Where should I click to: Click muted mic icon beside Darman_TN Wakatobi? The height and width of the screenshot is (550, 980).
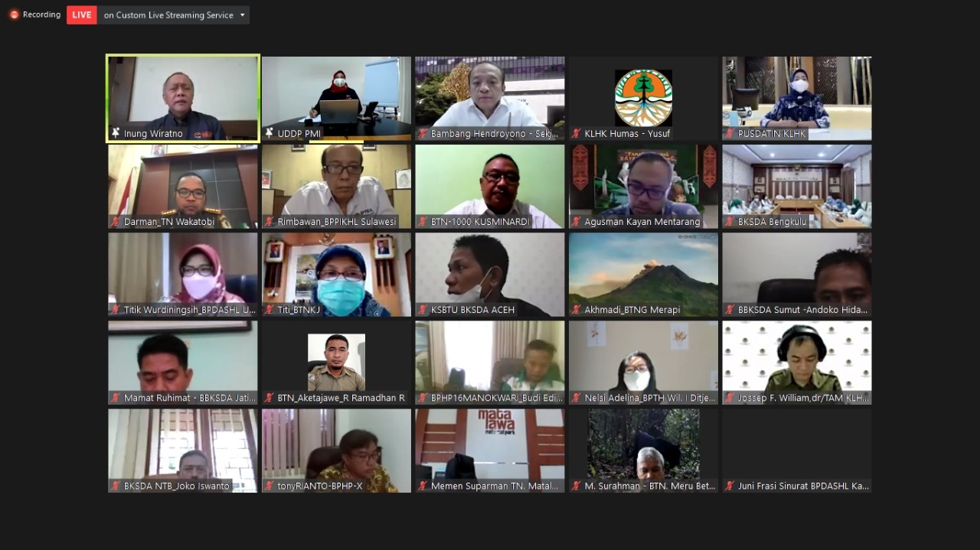pyautogui.click(x=116, y=222)
